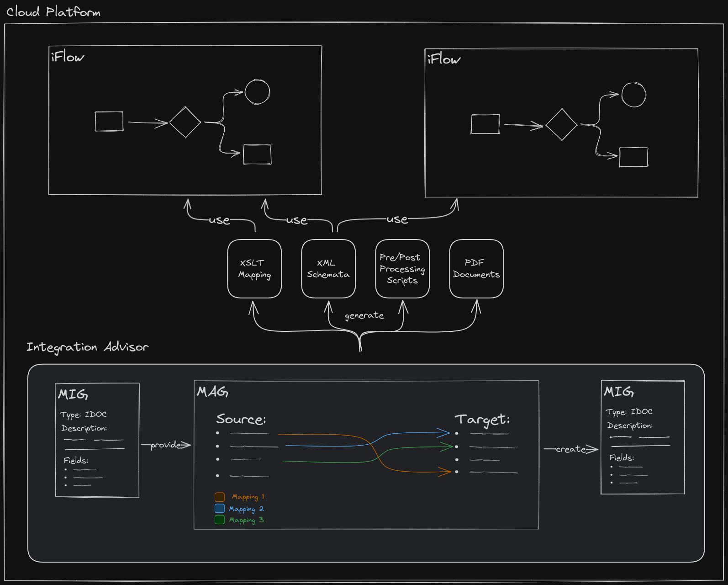Select the circle shape in the left iFlow
Image resolution: width=728 pixels, height=585 pixels.
click(x=257, y=92)
